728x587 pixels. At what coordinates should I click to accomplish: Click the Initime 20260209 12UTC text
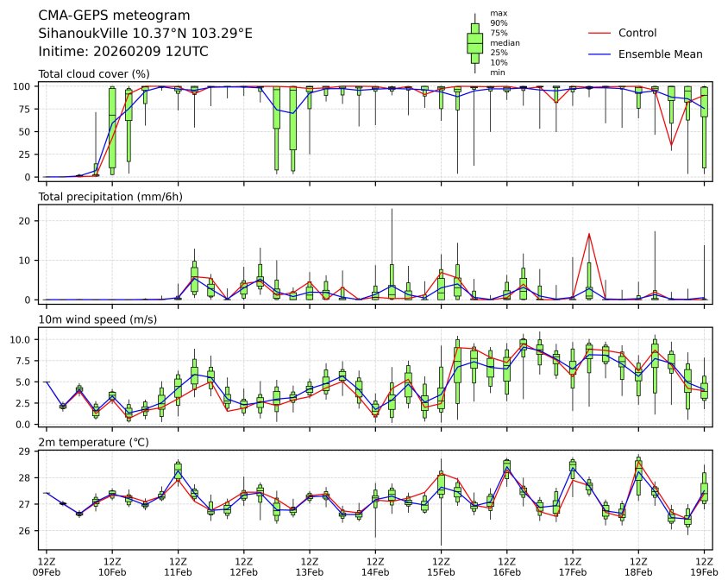pyautogui.click(x=123, y=52)
